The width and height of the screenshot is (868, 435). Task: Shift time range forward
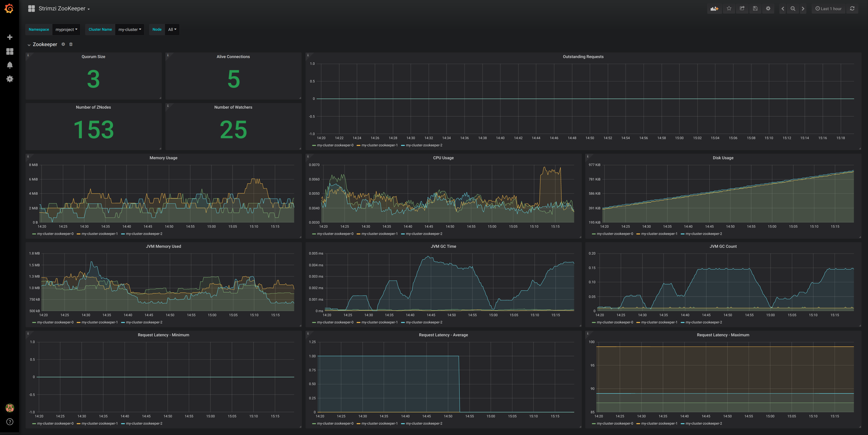click(803, 9)
